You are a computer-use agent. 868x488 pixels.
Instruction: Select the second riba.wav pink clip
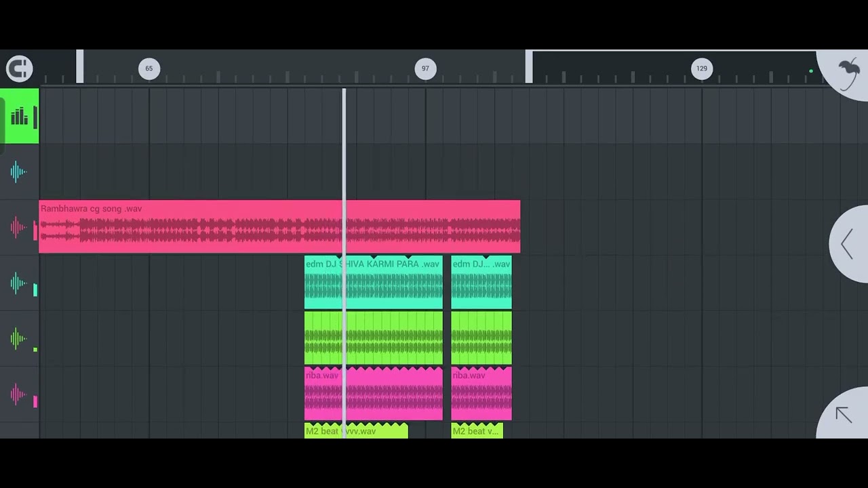tap(481, 394)
